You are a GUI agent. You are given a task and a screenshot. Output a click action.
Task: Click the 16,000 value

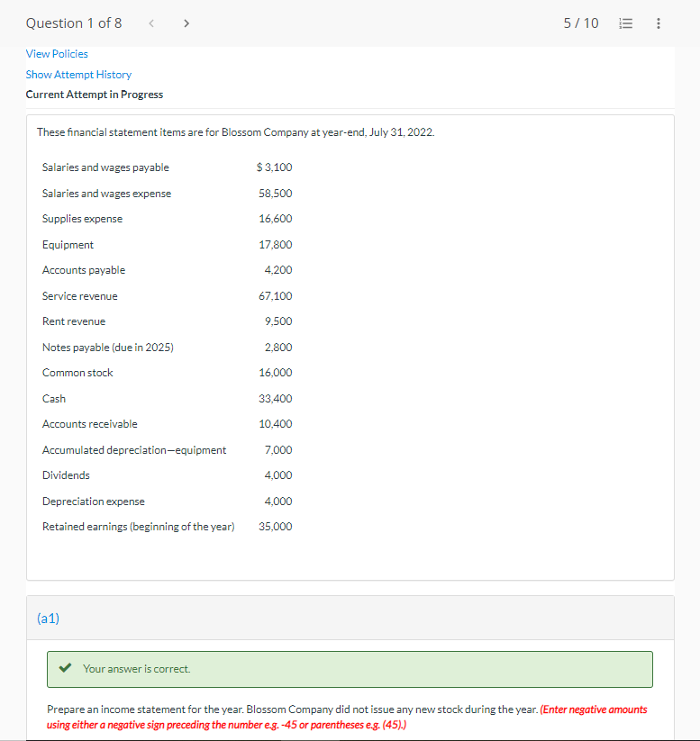(276, 373)
